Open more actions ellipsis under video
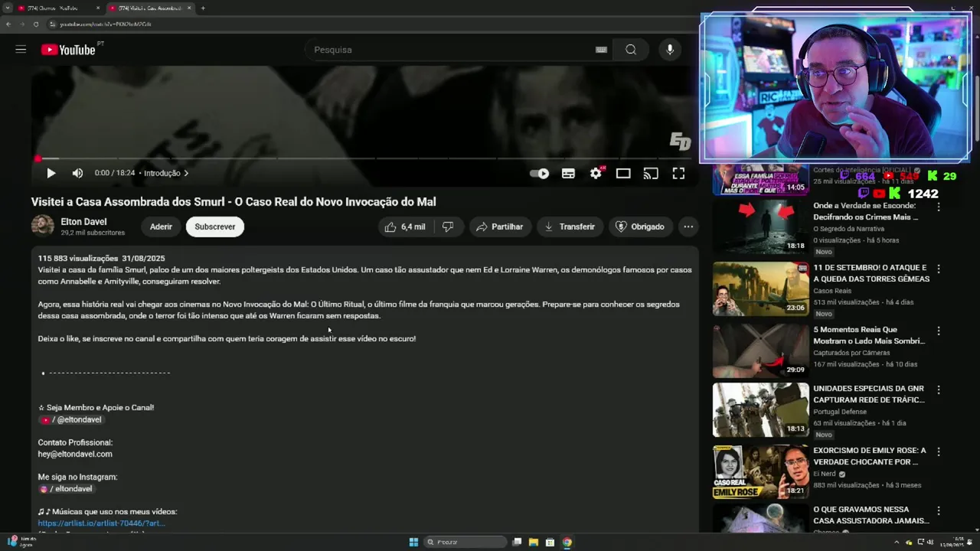Viewport: 980px width, 551px height. tap(688, 227)
